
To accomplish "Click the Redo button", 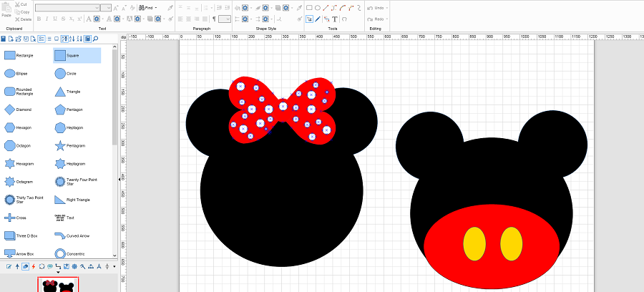I will (375, 19).
